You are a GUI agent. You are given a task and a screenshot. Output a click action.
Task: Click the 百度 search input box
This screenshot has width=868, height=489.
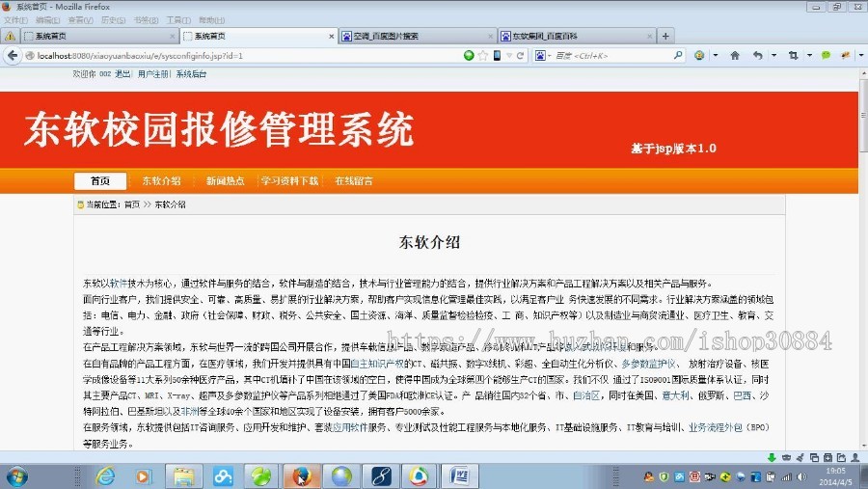(611, 55)
